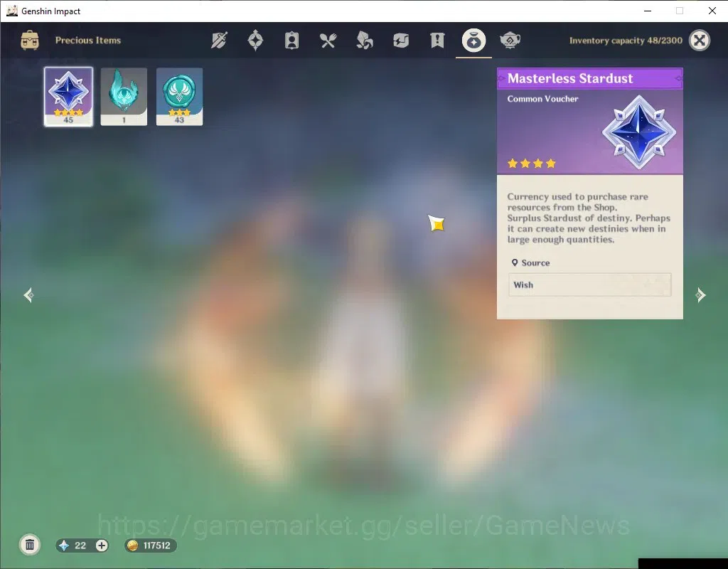Screen dimensions: 728x569
Task: Open the Wish source entry
Action: coord(589,284)
